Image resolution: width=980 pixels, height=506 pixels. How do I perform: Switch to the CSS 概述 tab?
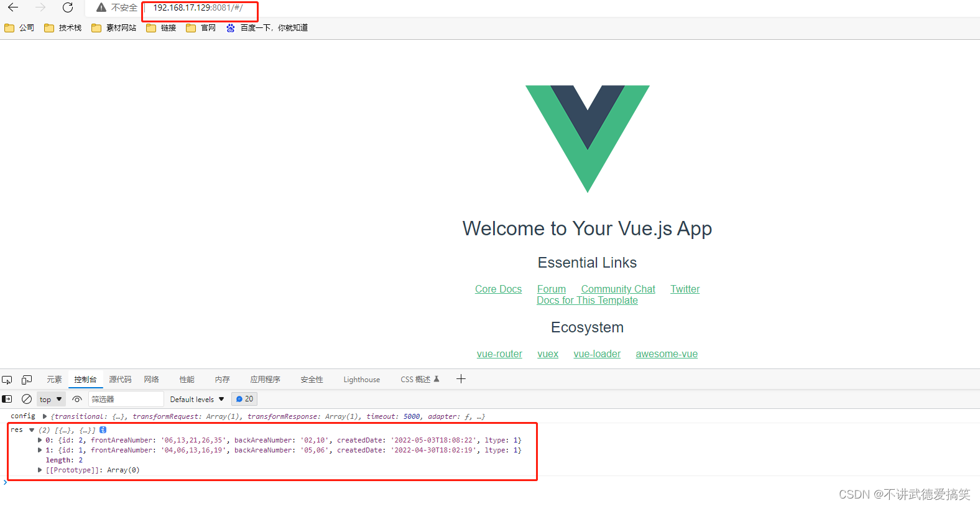(x=420, y=380)
